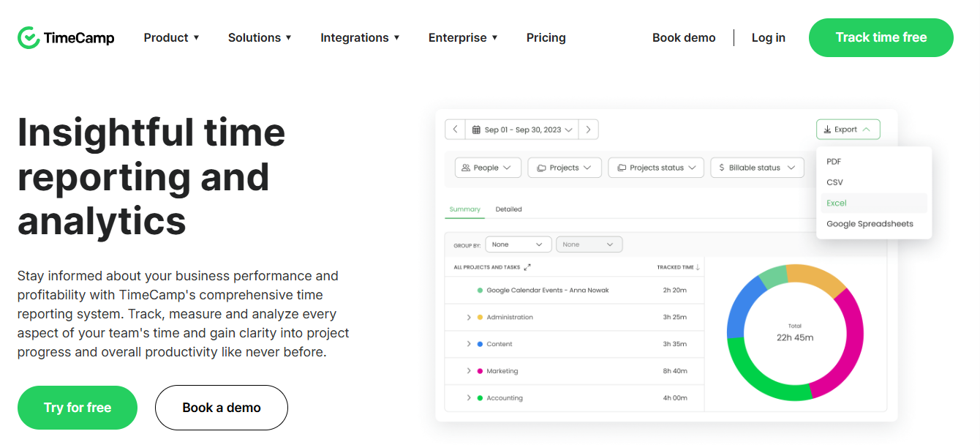
Task: Open the Enterprise menu
Action: (x=463, y=37)
